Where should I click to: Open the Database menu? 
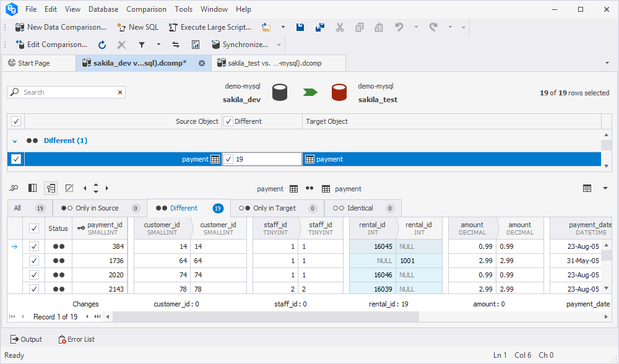[103, 9]
